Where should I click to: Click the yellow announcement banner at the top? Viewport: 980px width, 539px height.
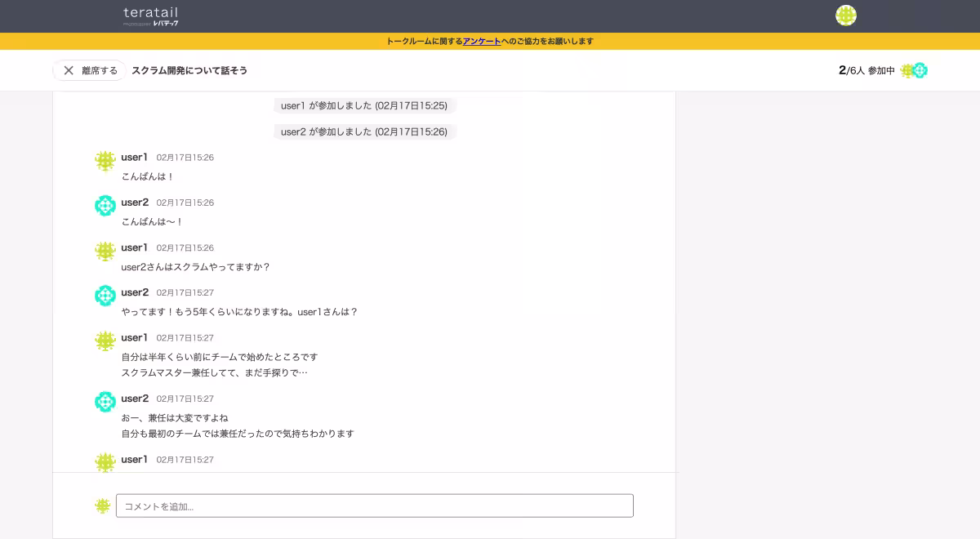(490, 41)
